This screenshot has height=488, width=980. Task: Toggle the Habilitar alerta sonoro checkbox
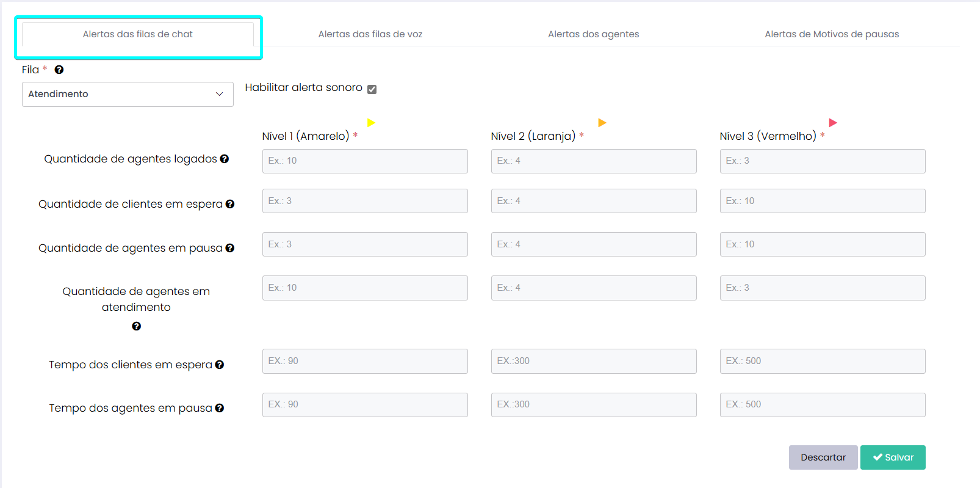click(372, 89)
